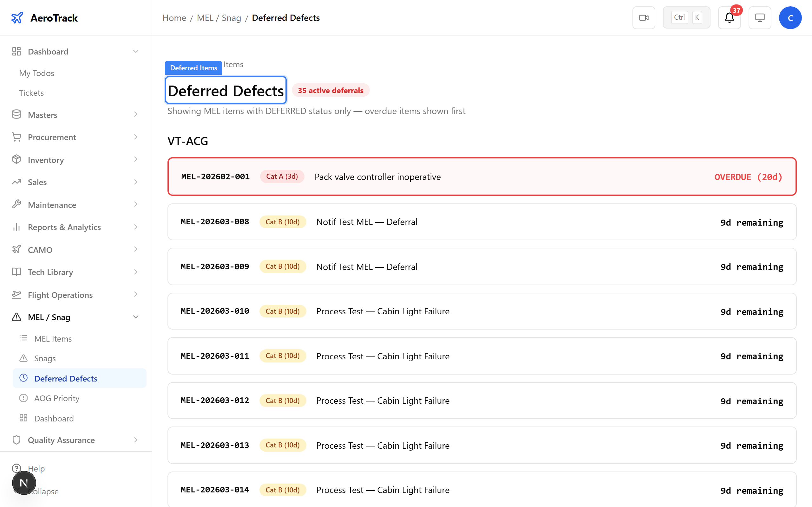The width and height of the screenshot is (812, 507).
Task: Click the Tech Library book icon
Action: point(16,272)
